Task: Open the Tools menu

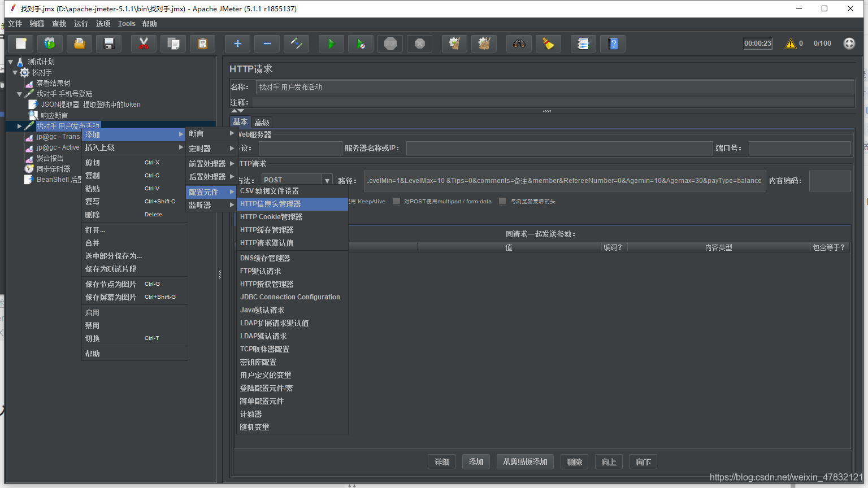Action: click(x=127, y=24)
